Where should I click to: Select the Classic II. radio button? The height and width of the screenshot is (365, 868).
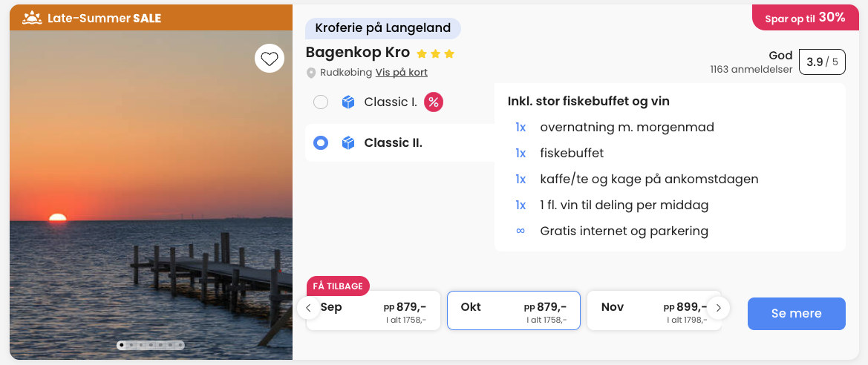[x=321, y=143]
